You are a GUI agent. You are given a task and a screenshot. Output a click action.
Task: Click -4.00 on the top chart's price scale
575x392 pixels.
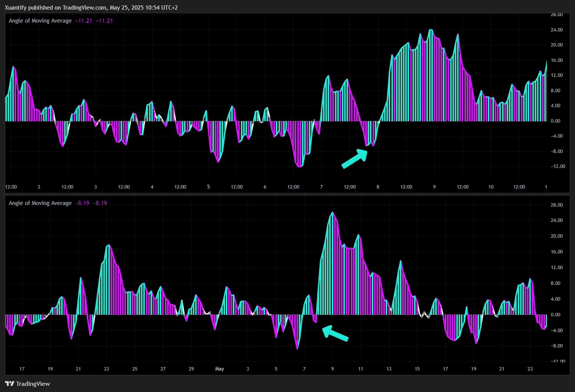coord(557,136)
